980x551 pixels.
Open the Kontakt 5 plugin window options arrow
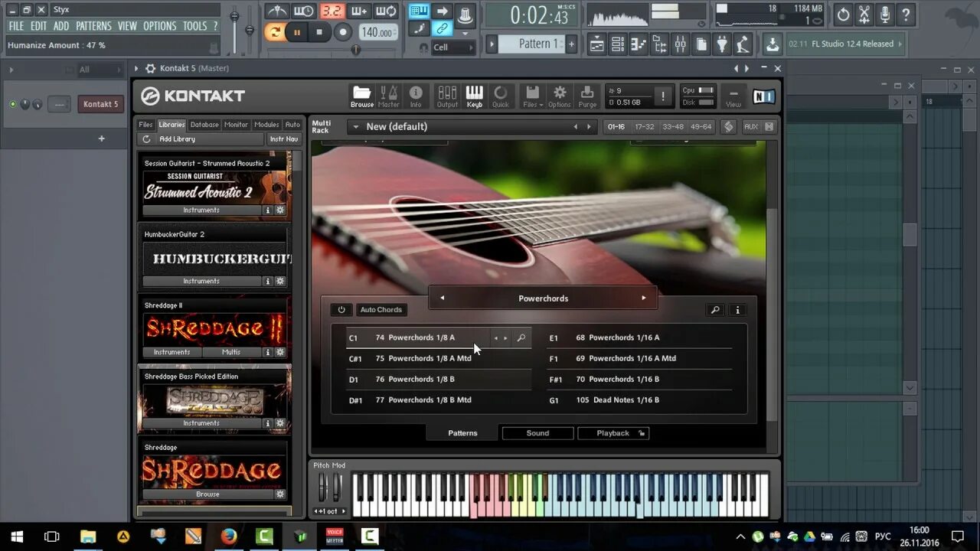pyautogui.click(x=136, y=68)
